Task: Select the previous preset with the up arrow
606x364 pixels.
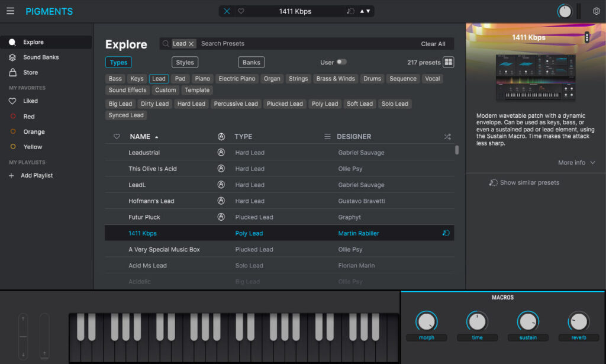Action: [362, 11]
